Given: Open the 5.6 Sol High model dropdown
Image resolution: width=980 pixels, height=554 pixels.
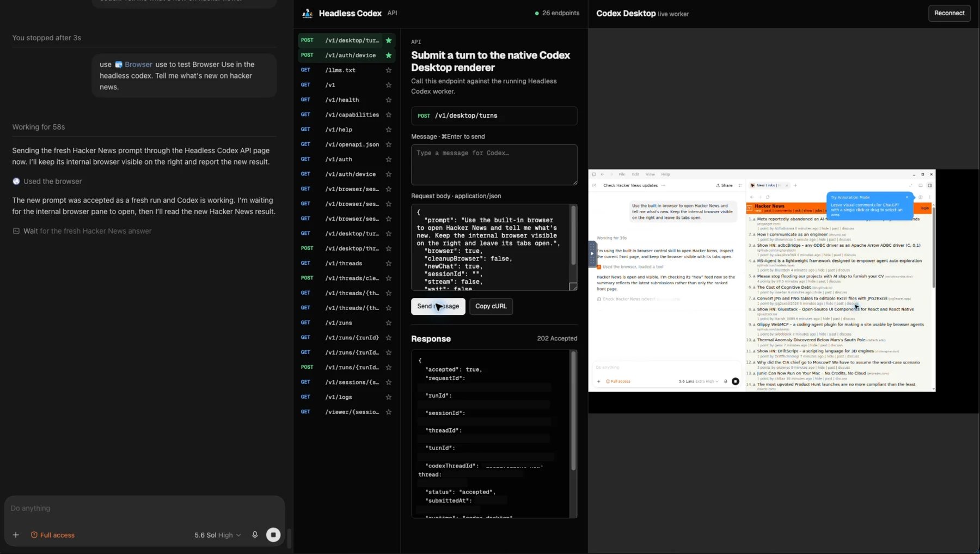Looking at the screenshot, I should click(x=218, y=535).
